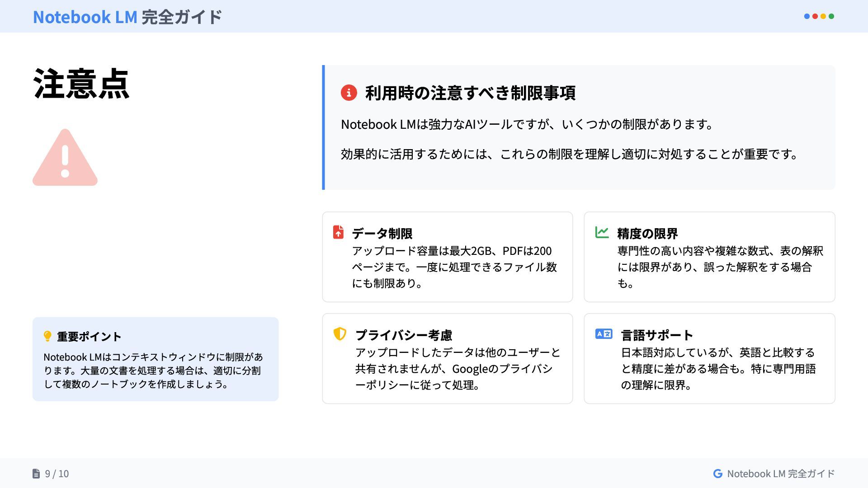This screenshot has width=868, height=488.
Task: Click the 9 / 10 page indicator
Action: [x=57, y=474]
